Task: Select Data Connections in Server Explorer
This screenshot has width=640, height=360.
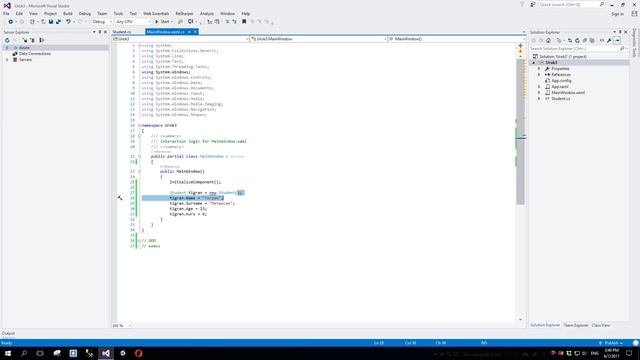Action: (x=35, y=54)
